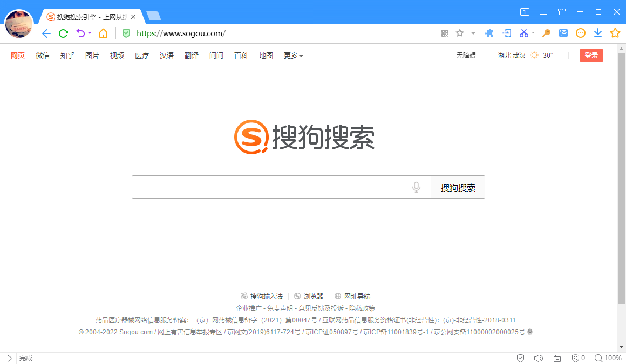Click the blue login arrow toolbar icon

(507, 33)
